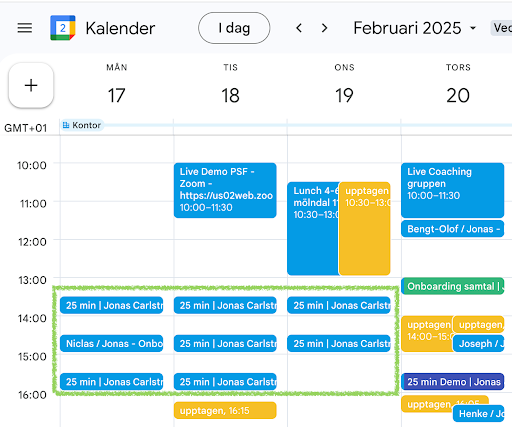This screenshot has width=512, height=427.
Task: Go to previous week arrow
Action: point(299,28)
